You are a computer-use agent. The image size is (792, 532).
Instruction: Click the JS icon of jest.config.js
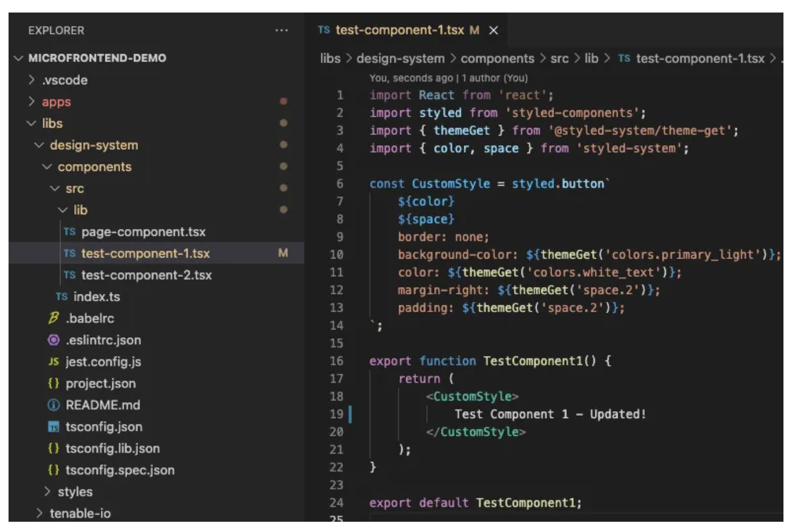coord(54,362)
